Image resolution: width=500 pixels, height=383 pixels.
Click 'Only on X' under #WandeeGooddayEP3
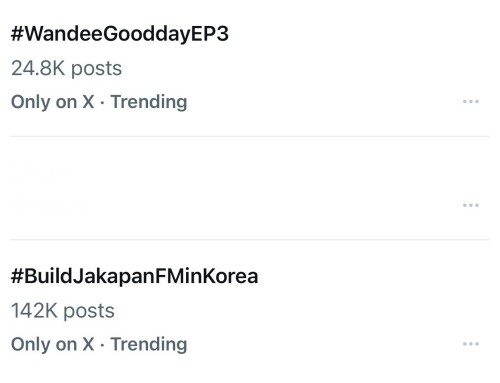(52, 102)
